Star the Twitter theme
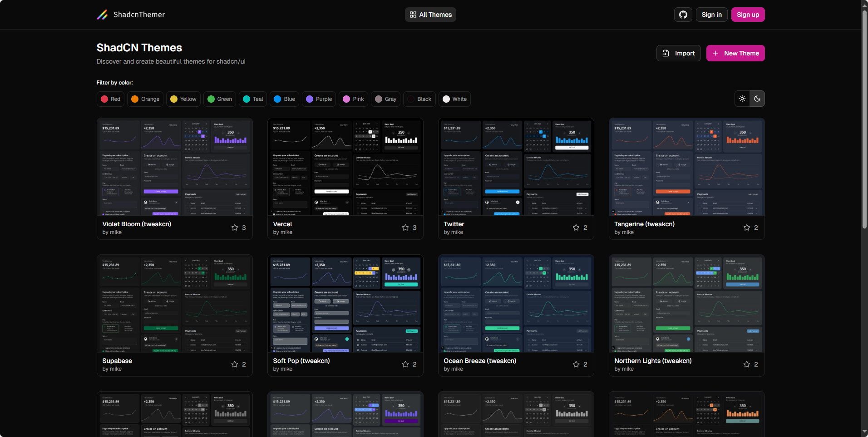 (x=576, y=228)
